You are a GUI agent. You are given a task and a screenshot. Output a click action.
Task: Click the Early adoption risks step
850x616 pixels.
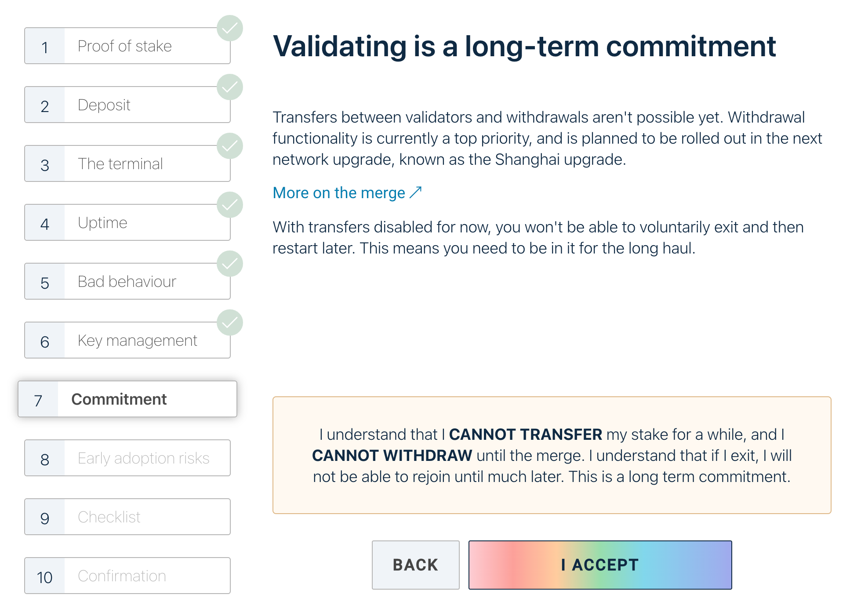[127, 458]
